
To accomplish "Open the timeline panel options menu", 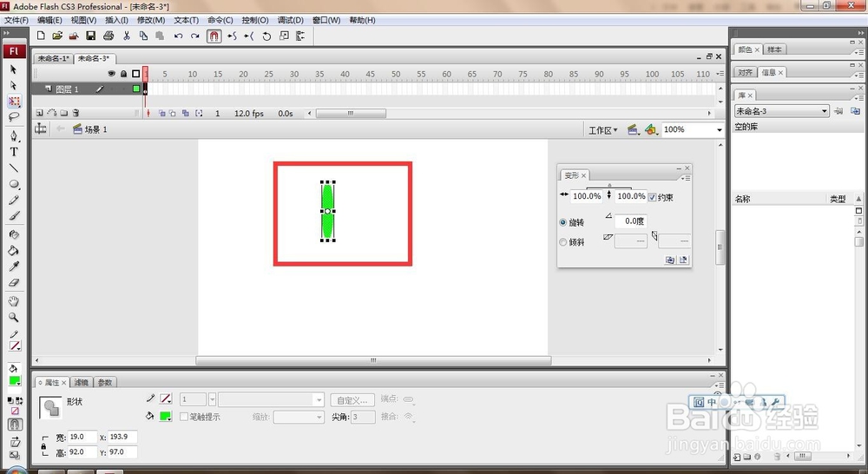I will [x=720, y=74].
